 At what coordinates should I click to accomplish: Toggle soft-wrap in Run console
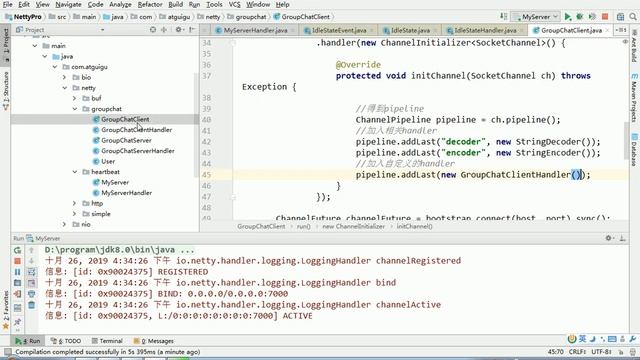[x=31, y=272]
